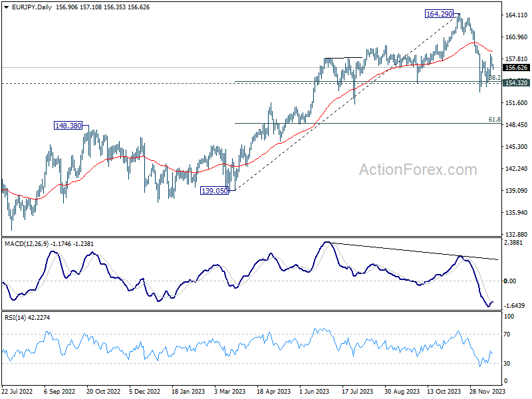Select the 164.290 high price label
Viewport: 532px width, 399px height.
pos(440,14)
